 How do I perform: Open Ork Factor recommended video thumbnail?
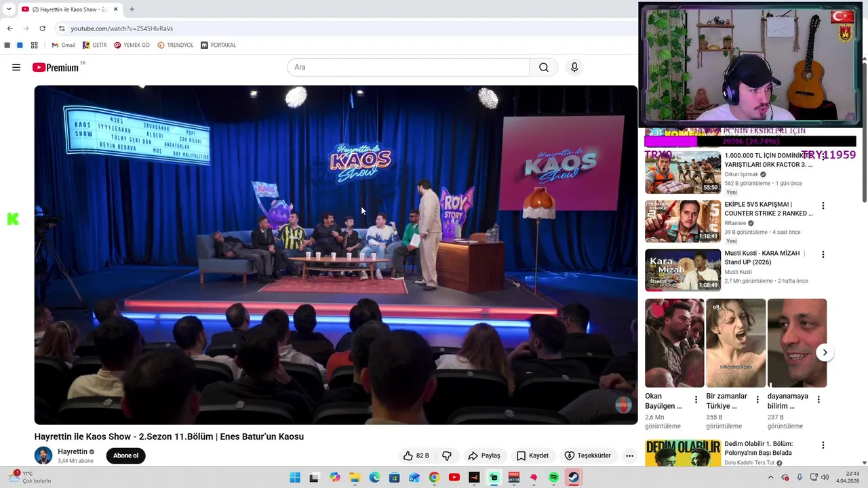(x=683, y=173)
